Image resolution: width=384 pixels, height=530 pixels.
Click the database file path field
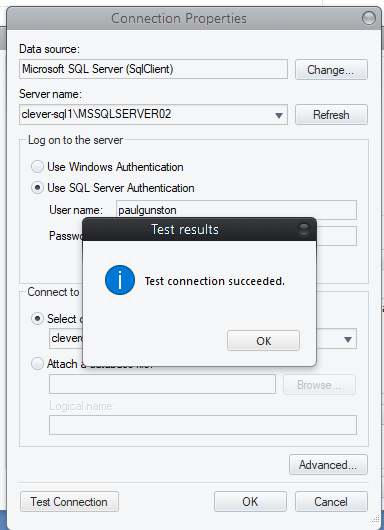(162, 384)
